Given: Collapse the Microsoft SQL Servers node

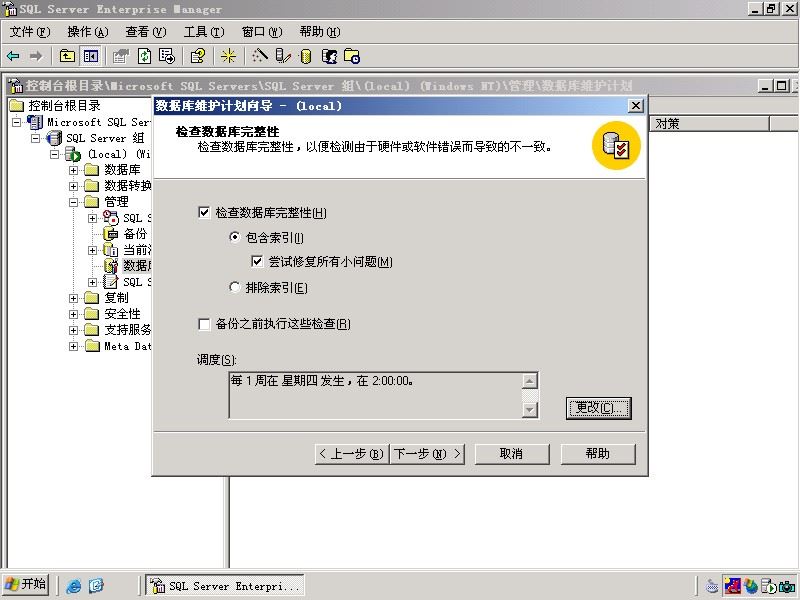Looking at the screenshot, I should click(x=17, y=122).
